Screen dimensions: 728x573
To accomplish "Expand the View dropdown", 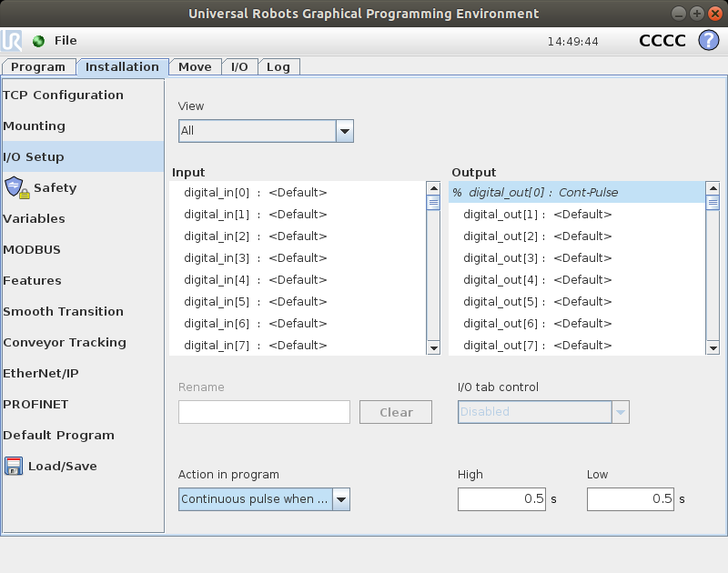I will pos(344,131).
